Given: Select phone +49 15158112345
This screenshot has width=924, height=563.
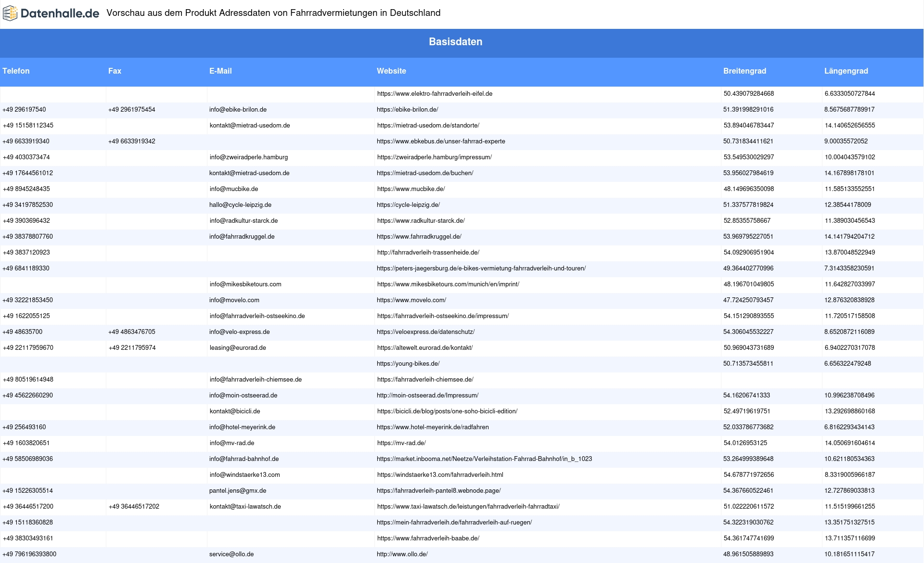Looking at the screenshot, I should click(28, 126).
